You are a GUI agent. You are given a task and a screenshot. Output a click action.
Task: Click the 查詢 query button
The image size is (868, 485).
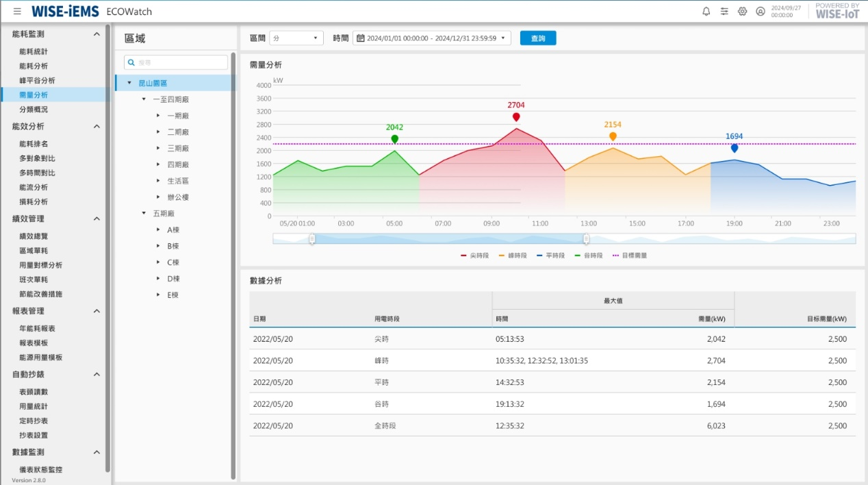538,38
